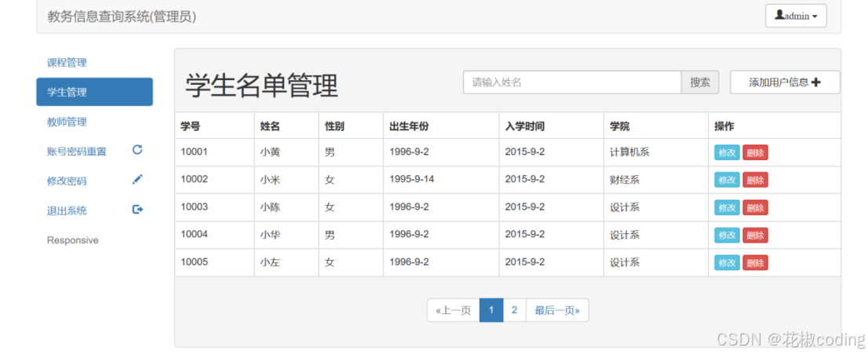Screen dimensions: 868x355
Task: Click the refresh icon beside 账号密码重置
Action: [x=138, y=149]
